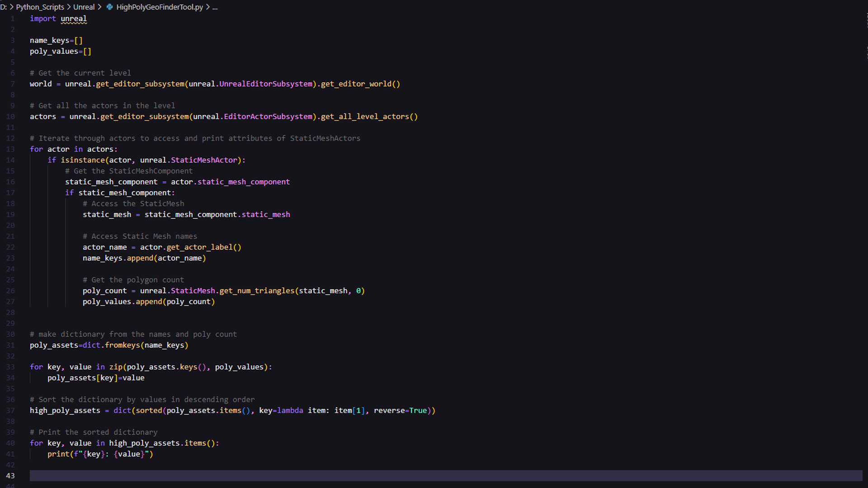Click 'name_keys.append(actor_name)' line
The height and width of the screenshot is (488, 868).
coord(144,258)
